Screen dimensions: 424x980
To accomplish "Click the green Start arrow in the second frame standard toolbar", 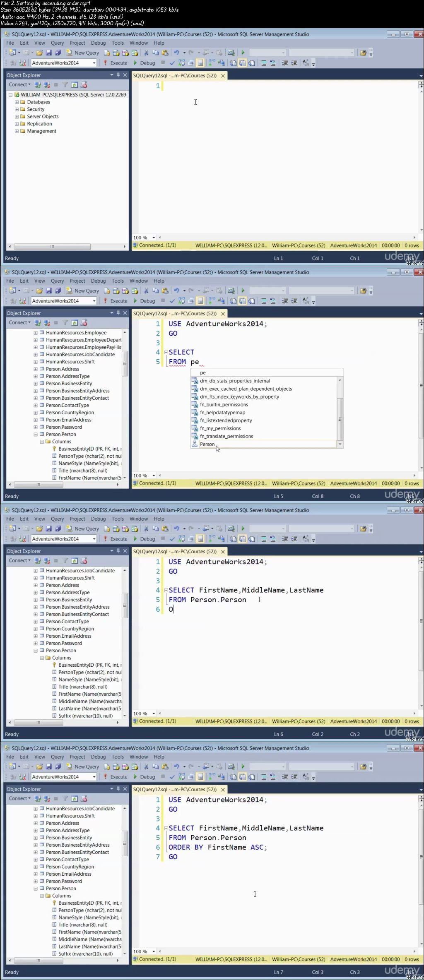I will (x=243, y=291).
